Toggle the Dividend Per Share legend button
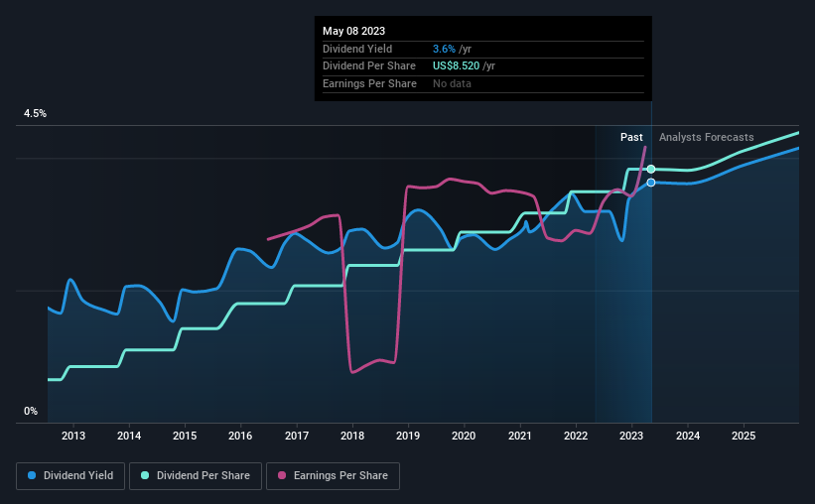 click(x=196, y=475)
